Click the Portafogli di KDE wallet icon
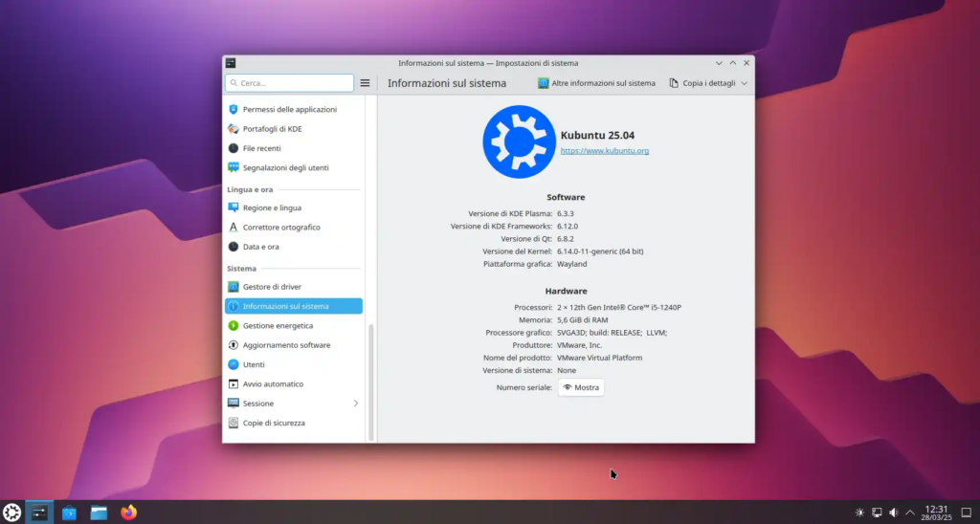 coord(234,129)
